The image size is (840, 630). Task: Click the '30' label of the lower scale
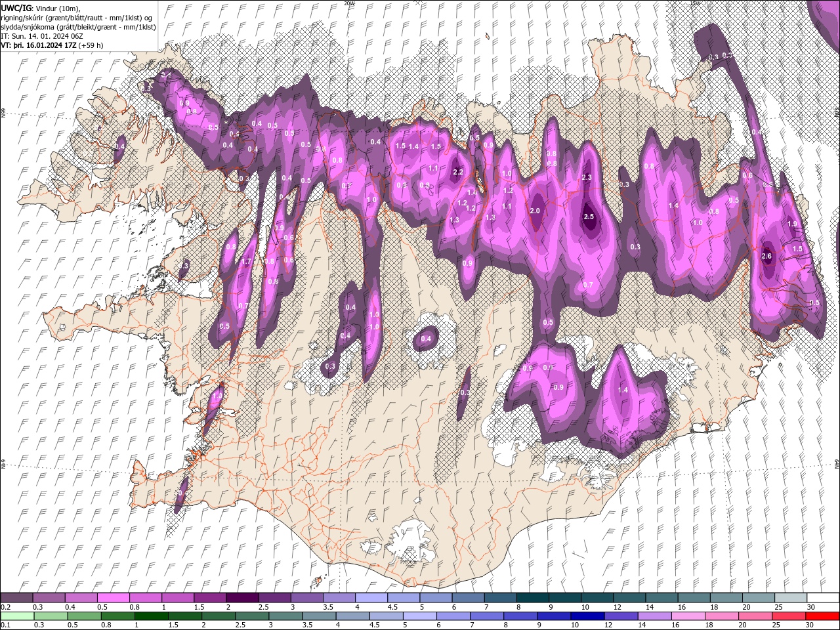(x=811, y=625)
